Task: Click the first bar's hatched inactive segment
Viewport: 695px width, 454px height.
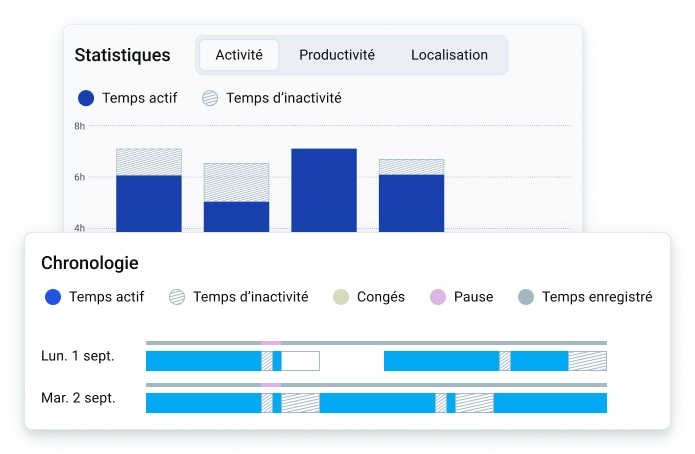Action: click(149, 162)
